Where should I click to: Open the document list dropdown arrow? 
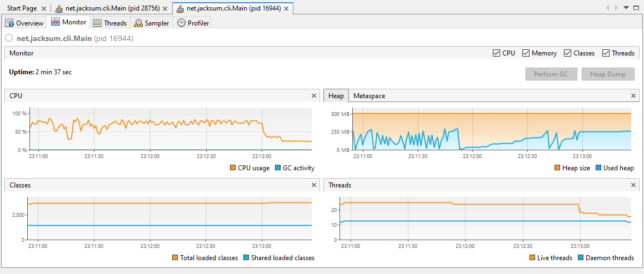(x=626, y=8)
